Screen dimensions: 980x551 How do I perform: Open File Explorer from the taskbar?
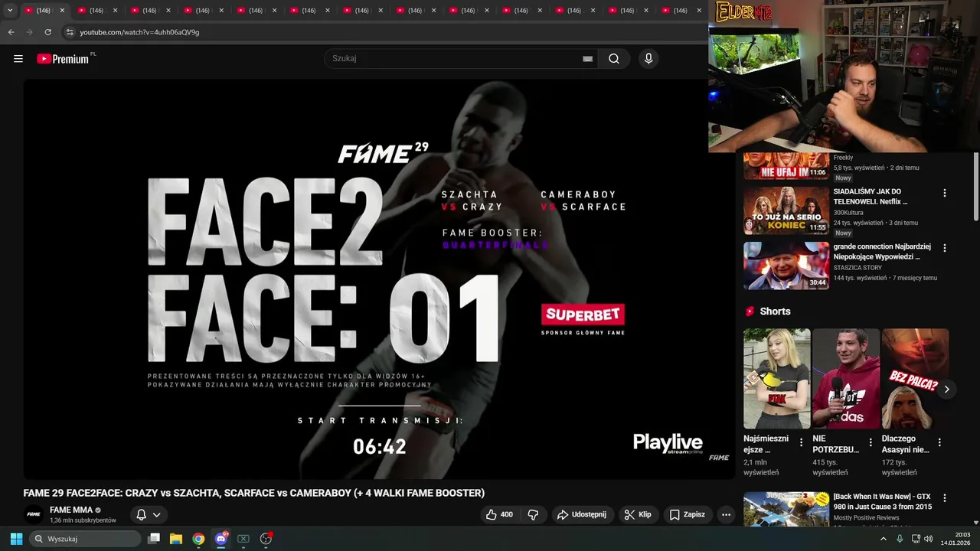tap(176, 539)
